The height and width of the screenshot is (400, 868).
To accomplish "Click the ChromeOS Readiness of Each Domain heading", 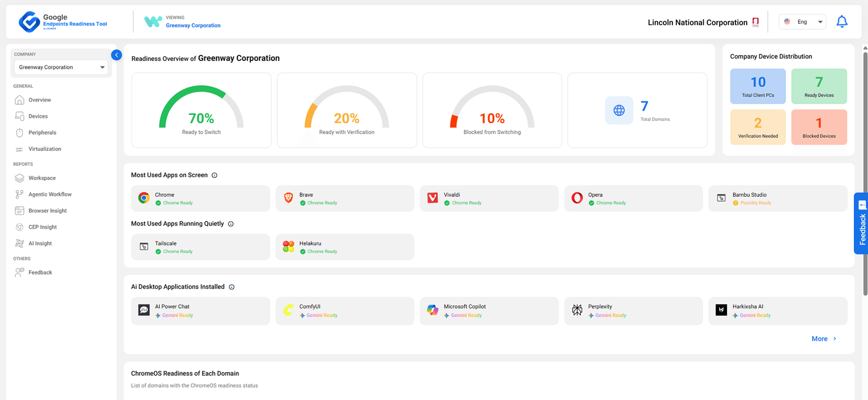I will point(185,374).
